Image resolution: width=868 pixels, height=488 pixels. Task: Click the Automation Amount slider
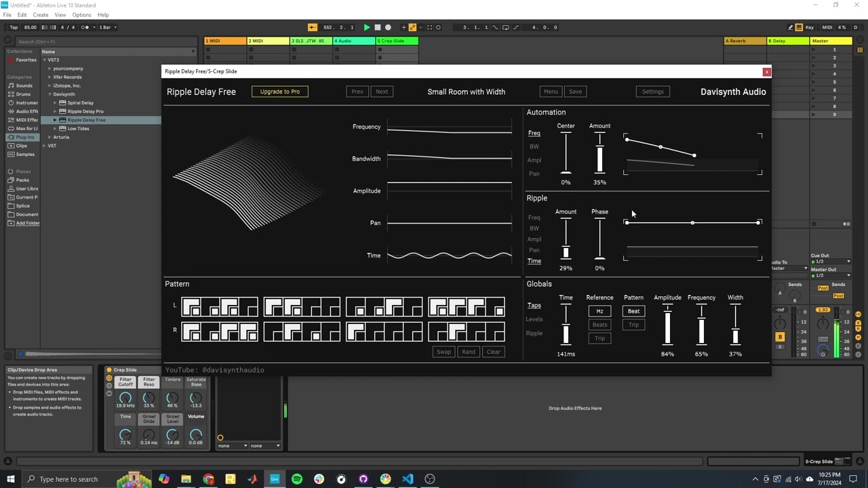click(599, 153)
